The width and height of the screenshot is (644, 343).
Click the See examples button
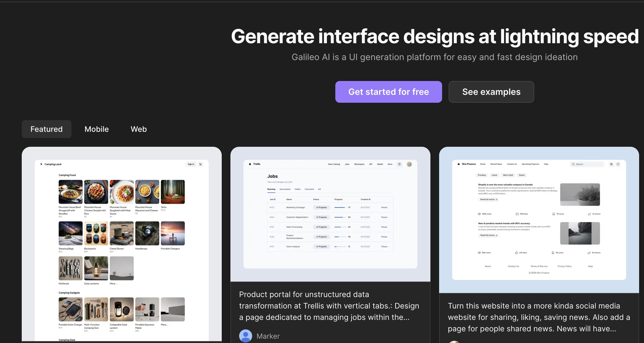click(x=491, y=92)
